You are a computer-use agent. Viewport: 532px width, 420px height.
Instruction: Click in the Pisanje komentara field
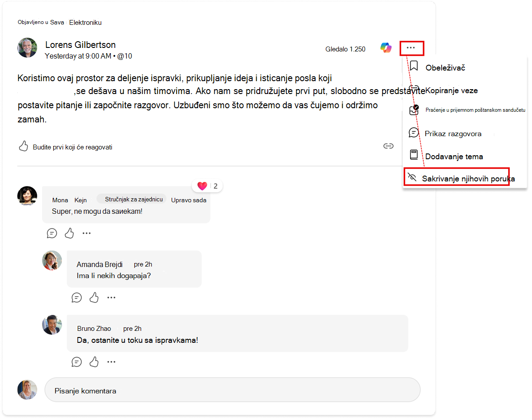(x=232, y=390)
